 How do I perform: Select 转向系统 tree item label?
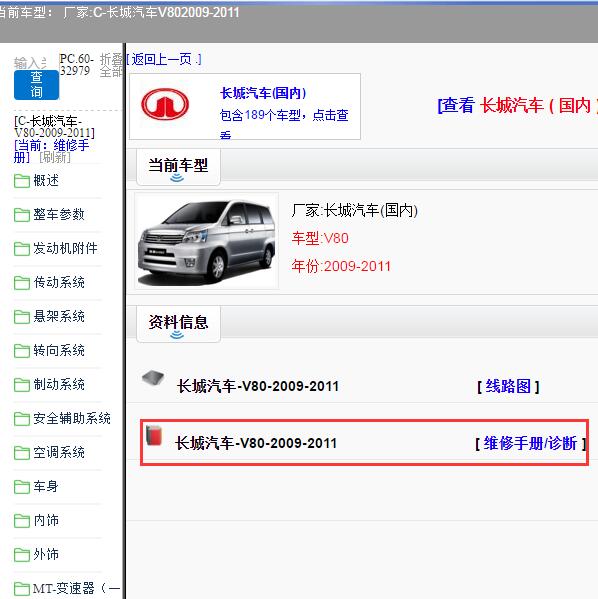coord(59,350)
